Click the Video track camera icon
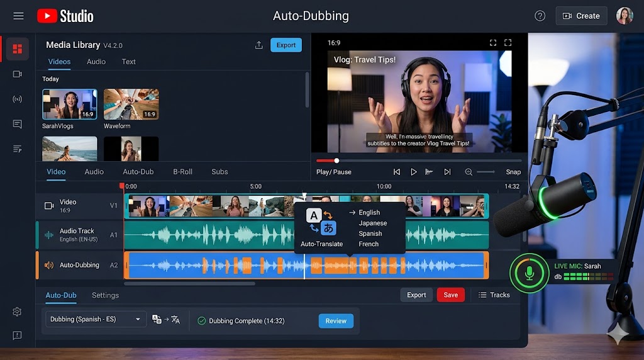This screenshot has width=644, height=360. click(49, 205)
